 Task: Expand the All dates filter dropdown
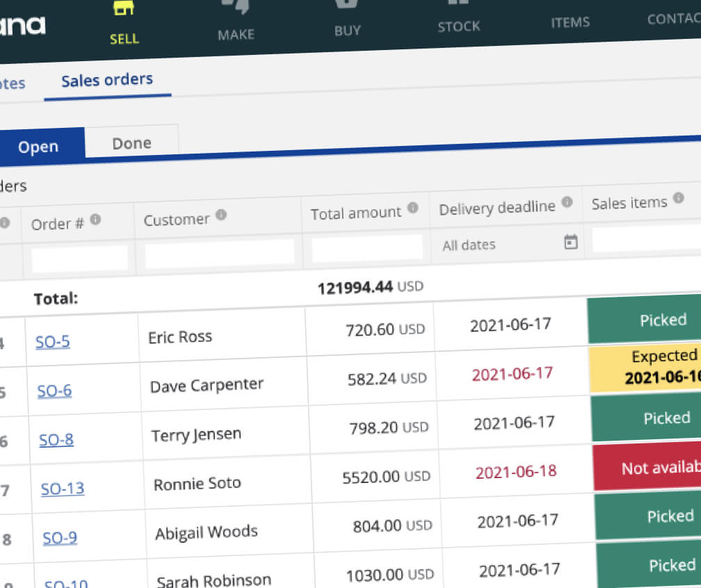point(469,245)
